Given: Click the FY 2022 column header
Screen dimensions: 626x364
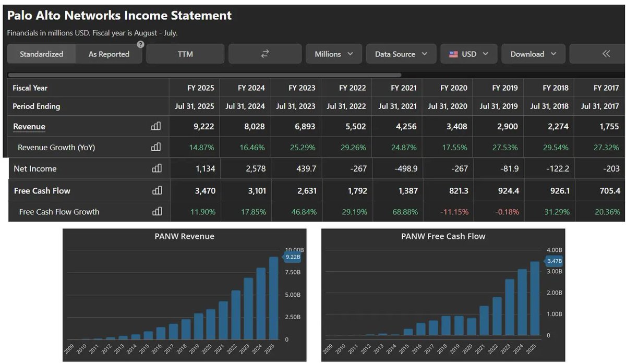Looking at the screenshot, I should [x=353, y=88].
